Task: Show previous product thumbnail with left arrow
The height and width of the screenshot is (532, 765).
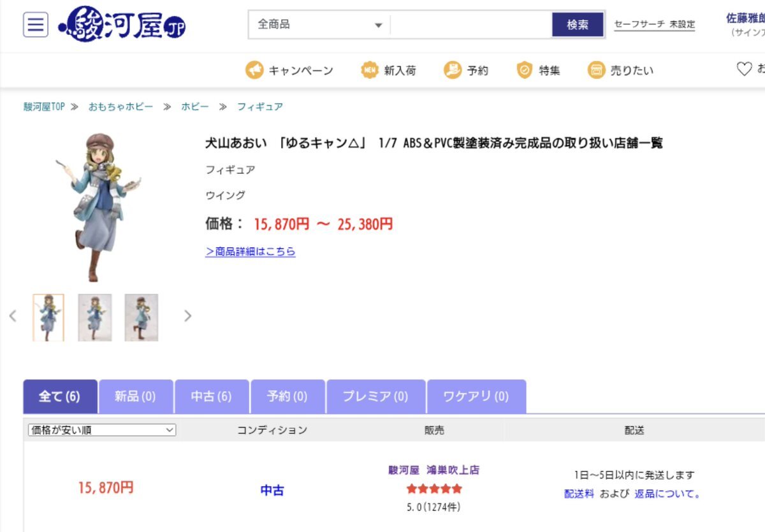Action: pos(13,316)
